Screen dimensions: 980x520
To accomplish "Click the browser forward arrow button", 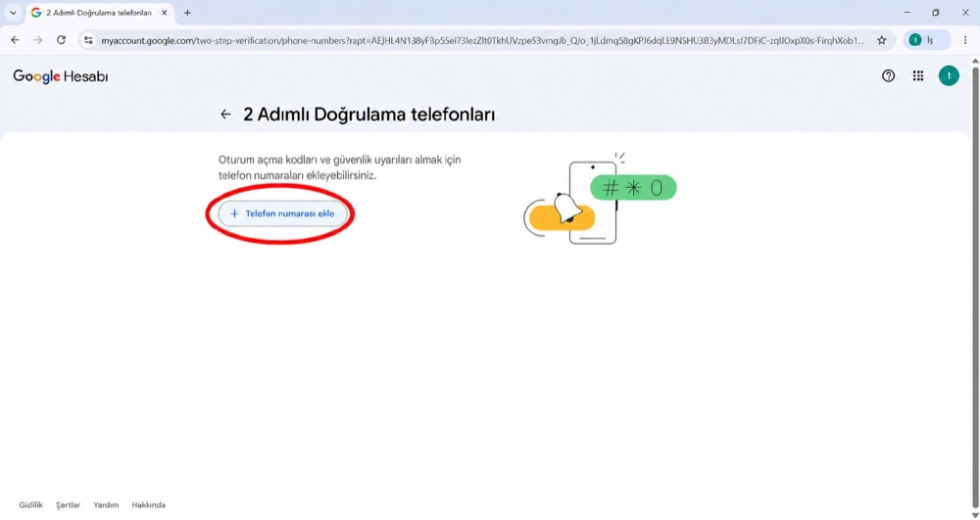I will point(38,40).
